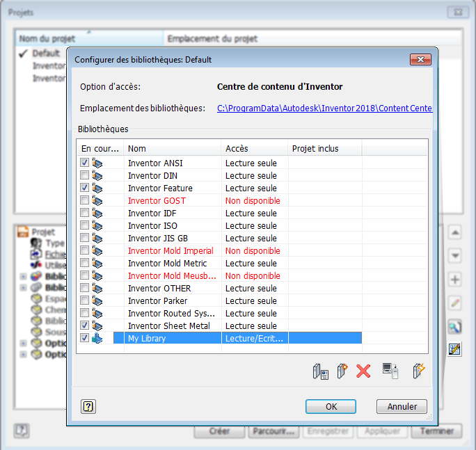The width and height of the screenshot is (476, 450).
Task: Click the Terminer button in Projets
Action: coord(436,431)
